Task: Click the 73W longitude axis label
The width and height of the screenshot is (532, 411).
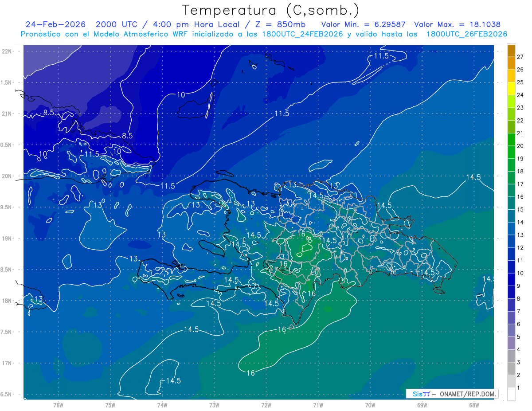Action: [x=214, y=405]
